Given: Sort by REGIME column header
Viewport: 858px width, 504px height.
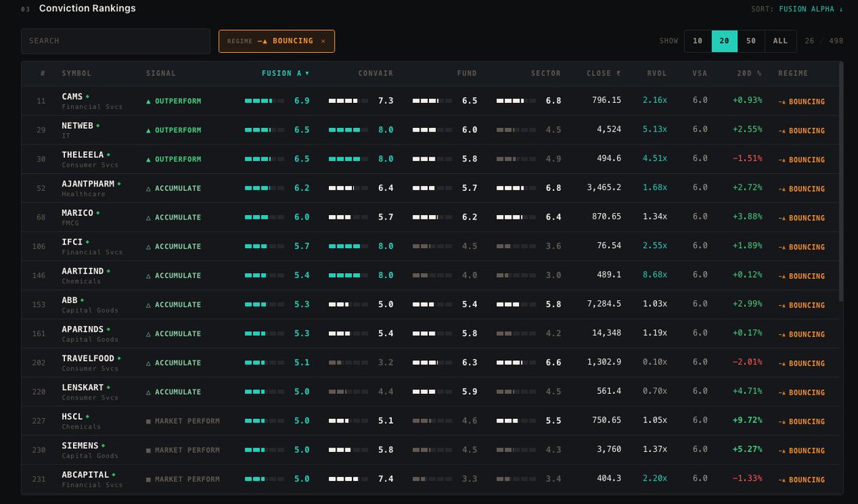Looking at the screenshot, I should click(793, 73).
